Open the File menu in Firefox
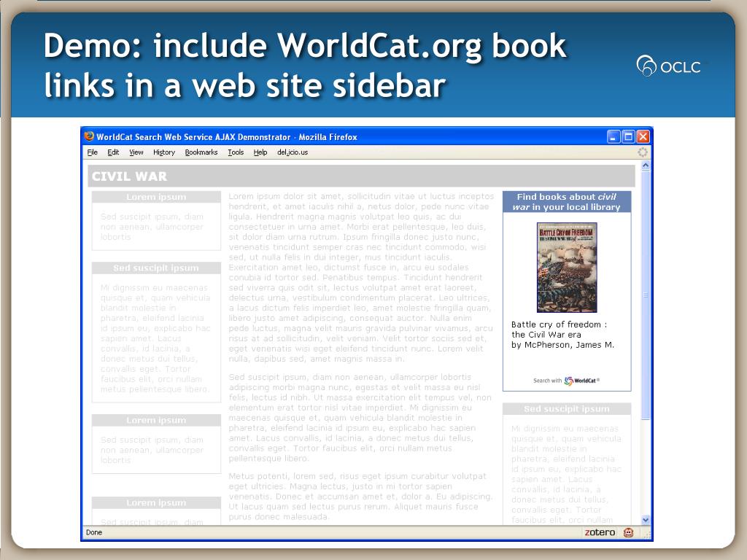Image resolution: width=747 pixels, height=560 pixels. pyautogui.click(x=93, y=152)
